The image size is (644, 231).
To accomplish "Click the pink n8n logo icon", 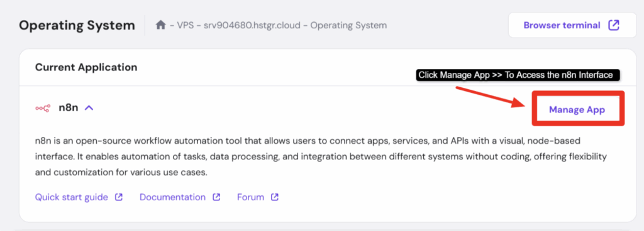I will (43, 109).
